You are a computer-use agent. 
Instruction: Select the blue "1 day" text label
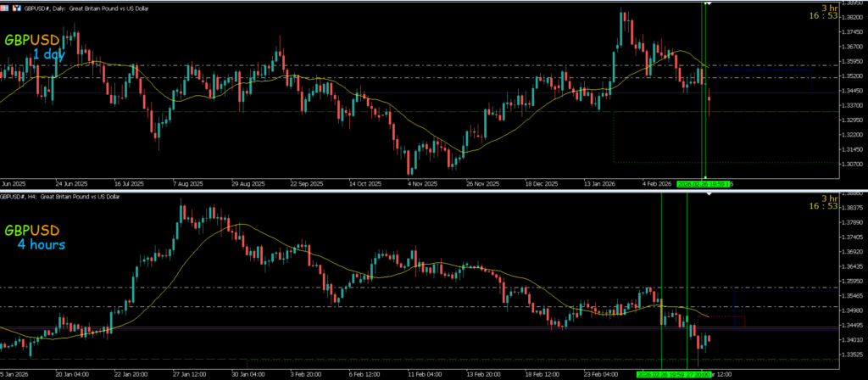(x=47, y=54)
